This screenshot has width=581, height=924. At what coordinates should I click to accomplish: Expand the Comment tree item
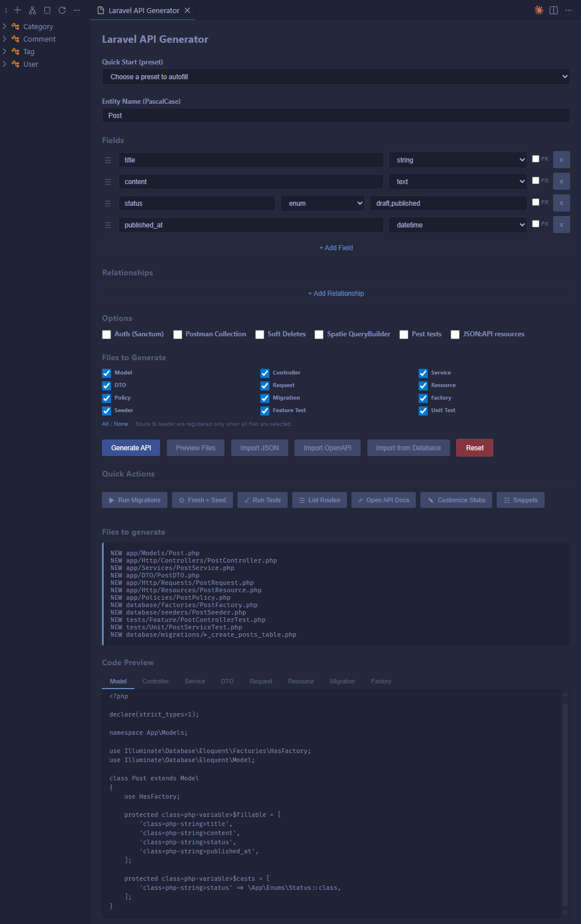click(5, 39)
